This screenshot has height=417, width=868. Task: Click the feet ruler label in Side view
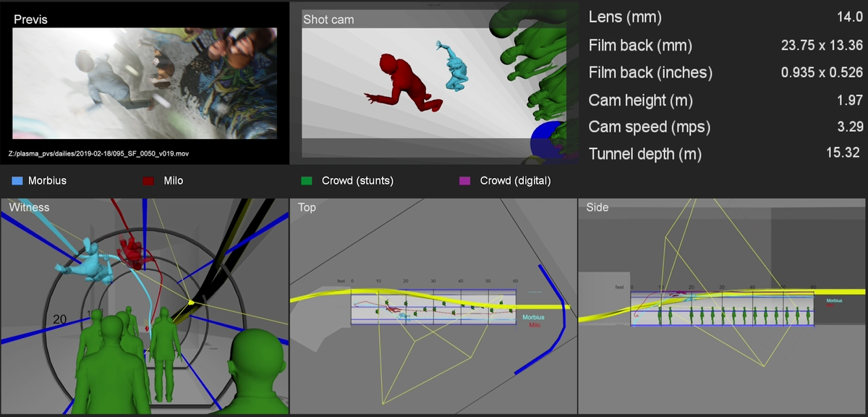619,287
